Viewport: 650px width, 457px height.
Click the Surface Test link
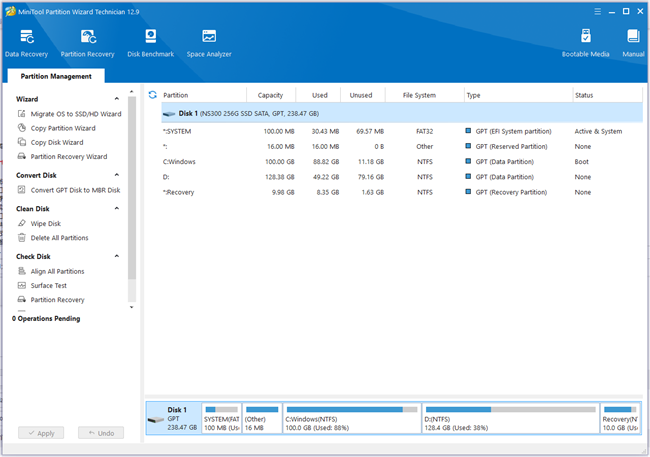tap(49, 285)
